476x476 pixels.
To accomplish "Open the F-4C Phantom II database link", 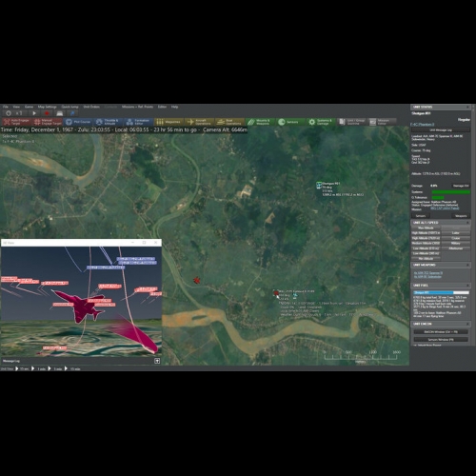I will point(422,125).
